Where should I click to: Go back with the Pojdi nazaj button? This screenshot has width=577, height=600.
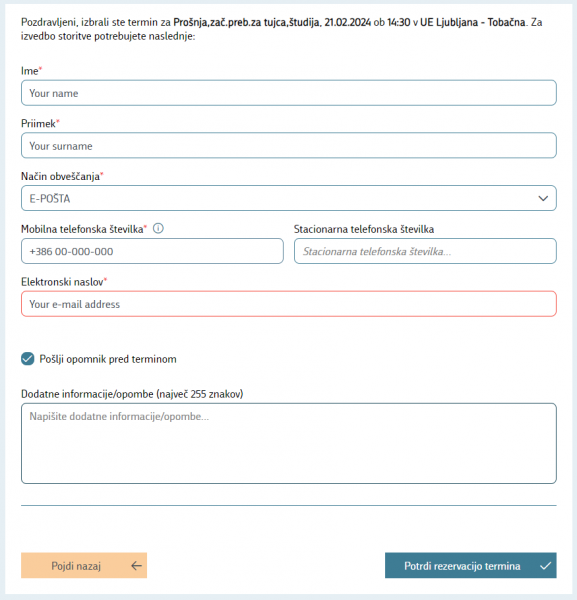[84, 565]
